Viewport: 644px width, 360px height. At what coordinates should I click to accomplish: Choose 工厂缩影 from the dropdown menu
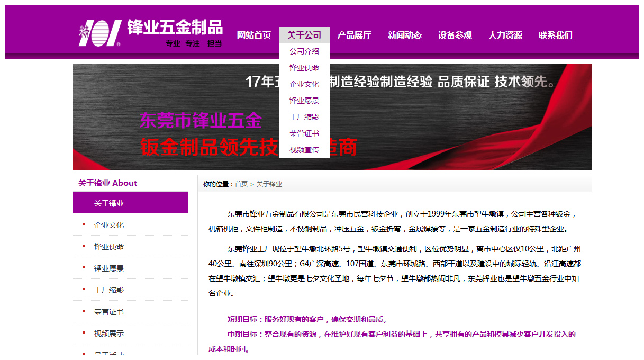(x=304, y=117)
